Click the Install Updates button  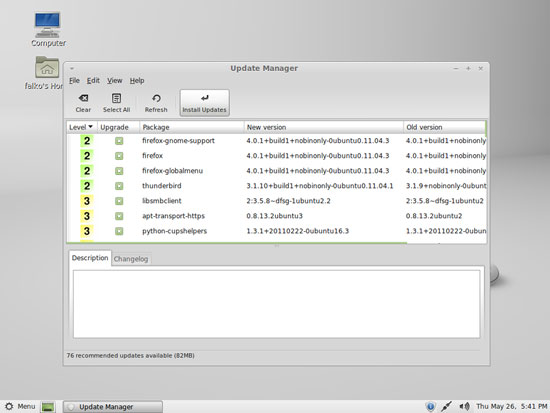pos(204,103)
